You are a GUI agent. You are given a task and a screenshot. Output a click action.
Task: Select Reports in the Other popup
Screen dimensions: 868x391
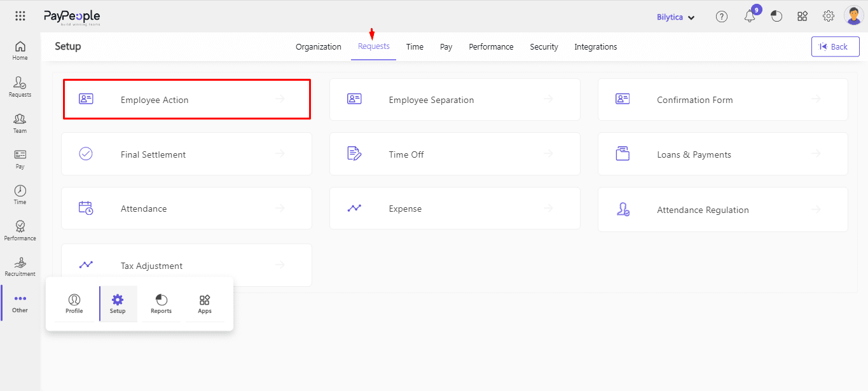click(x=161, y=304)
